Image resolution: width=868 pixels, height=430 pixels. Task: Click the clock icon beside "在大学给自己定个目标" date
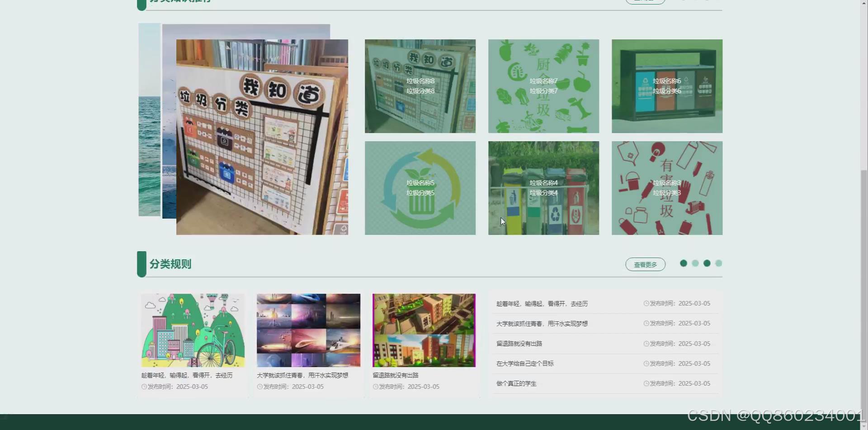pos(646,363)
